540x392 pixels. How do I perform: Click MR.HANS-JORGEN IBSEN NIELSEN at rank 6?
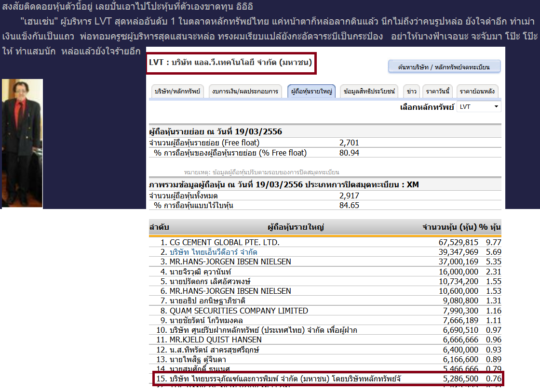click(230, 291)
